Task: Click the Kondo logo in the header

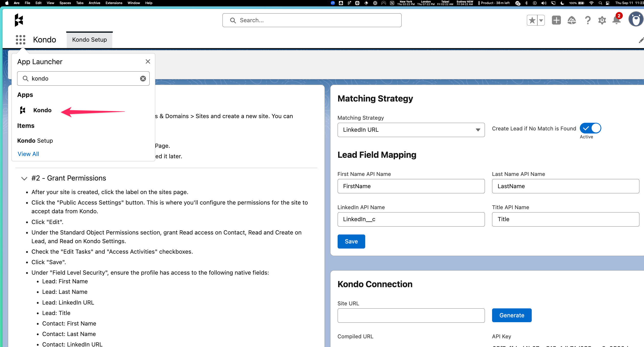Action: coord(19,20)
